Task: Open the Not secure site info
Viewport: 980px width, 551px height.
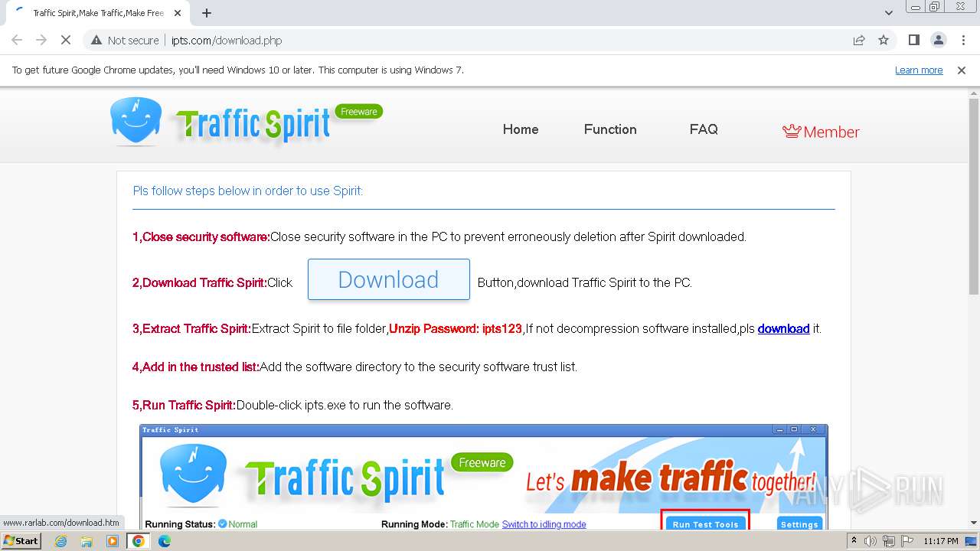Action: (125, 41)
